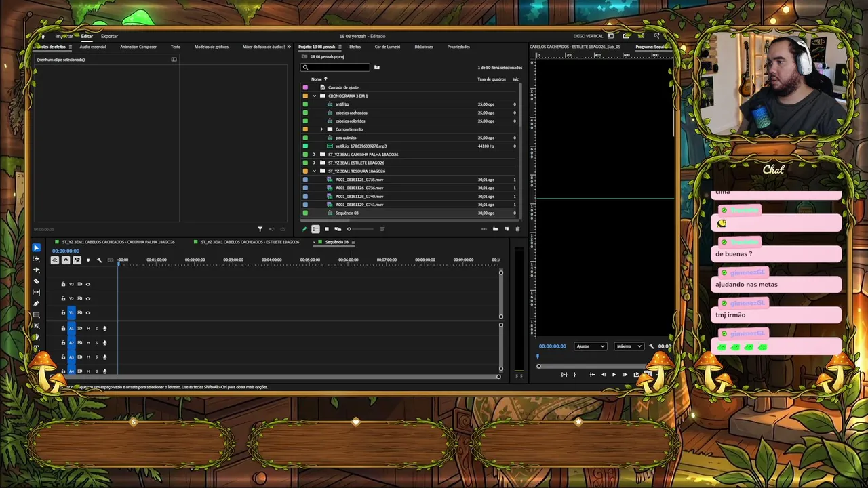Click the Project panel new bin icon
This screenshot has width=868, height=488.
point(495,229)
